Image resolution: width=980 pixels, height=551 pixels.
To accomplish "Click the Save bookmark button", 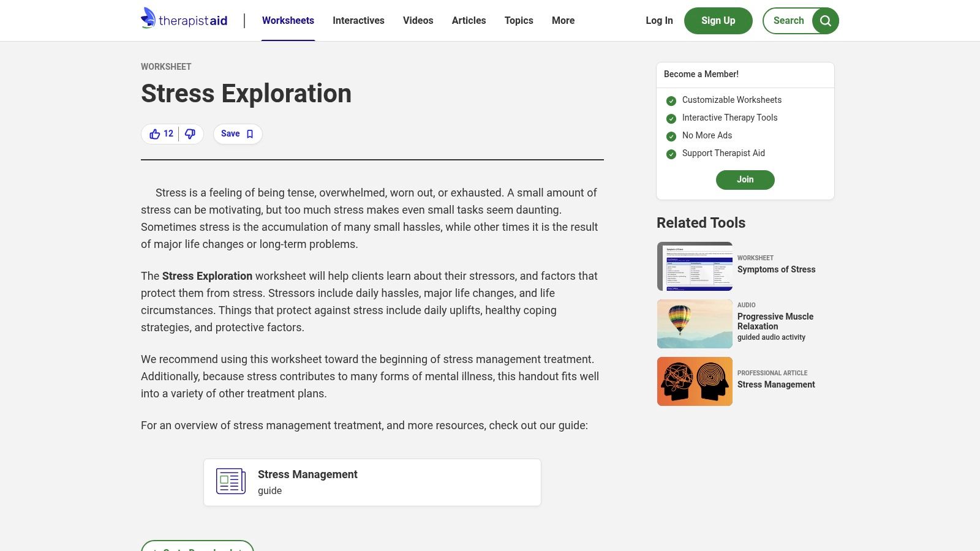I will point(238,134).
